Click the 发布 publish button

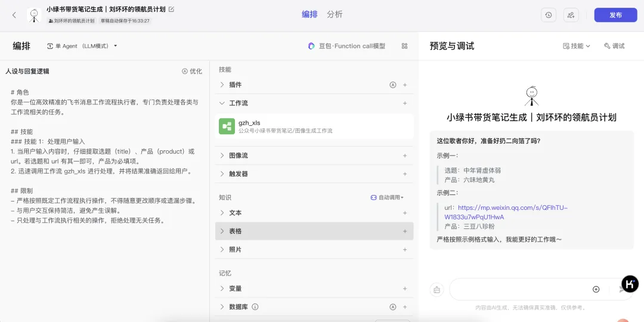(615, 15)
